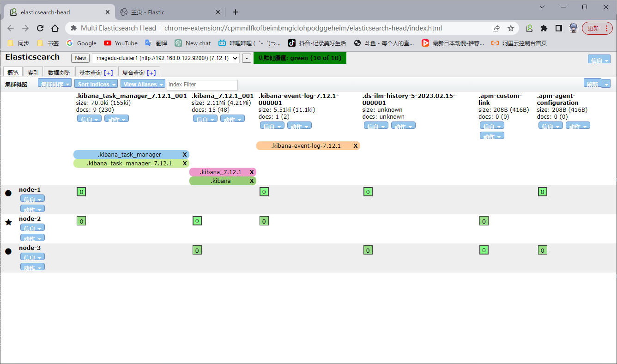
Task: Click node-1 shard 0 of .apm-agent-configuration
Action: pos(543,192)
